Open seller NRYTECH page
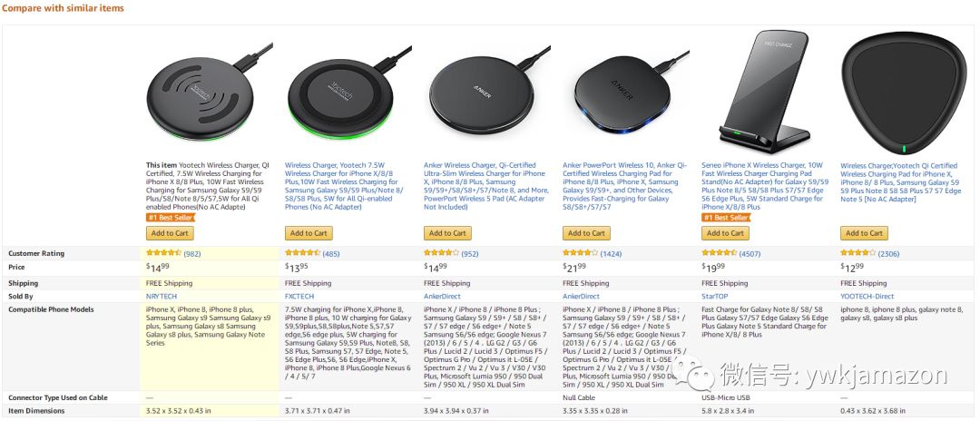Viewport: 980px width, 421px height. (x=161, y=296)
